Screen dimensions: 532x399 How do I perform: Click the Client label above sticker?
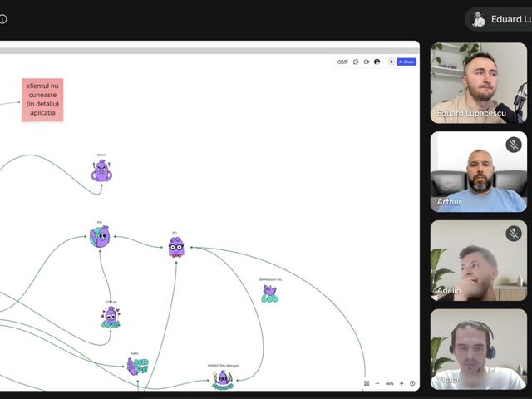click(x=101, y=155)
